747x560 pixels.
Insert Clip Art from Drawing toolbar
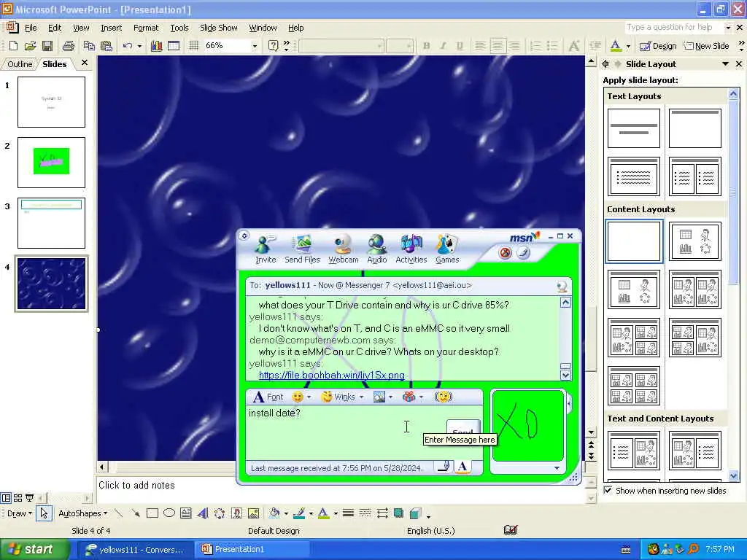[237, 513]
